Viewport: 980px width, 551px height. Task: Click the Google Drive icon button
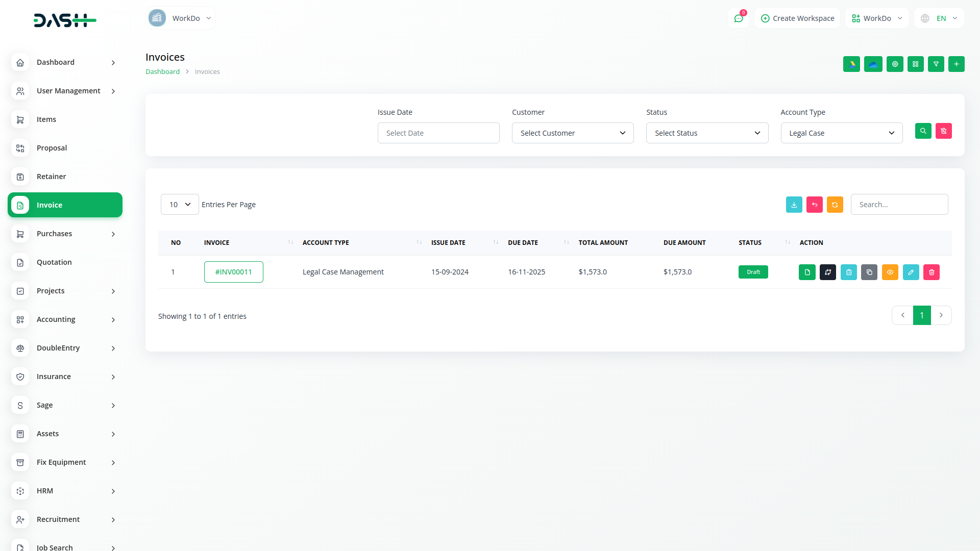point(851,64)
